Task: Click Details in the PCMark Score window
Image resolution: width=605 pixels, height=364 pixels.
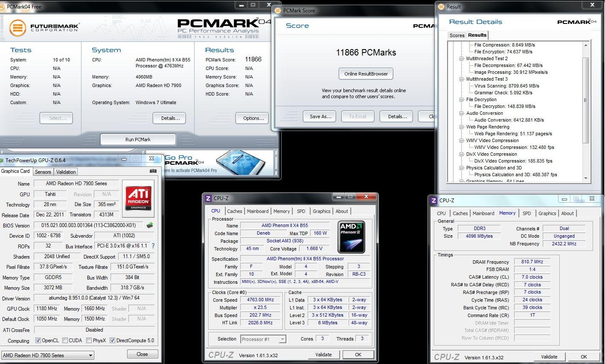Action: (x=397, y=116)
